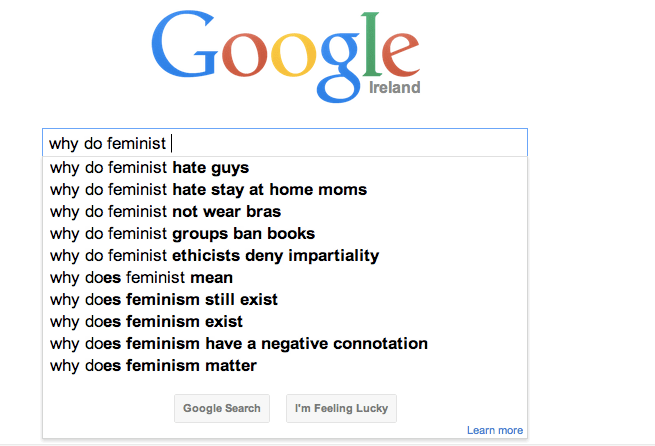Open the Learn more link
The image size is (655, 446).
coord(494,431)
